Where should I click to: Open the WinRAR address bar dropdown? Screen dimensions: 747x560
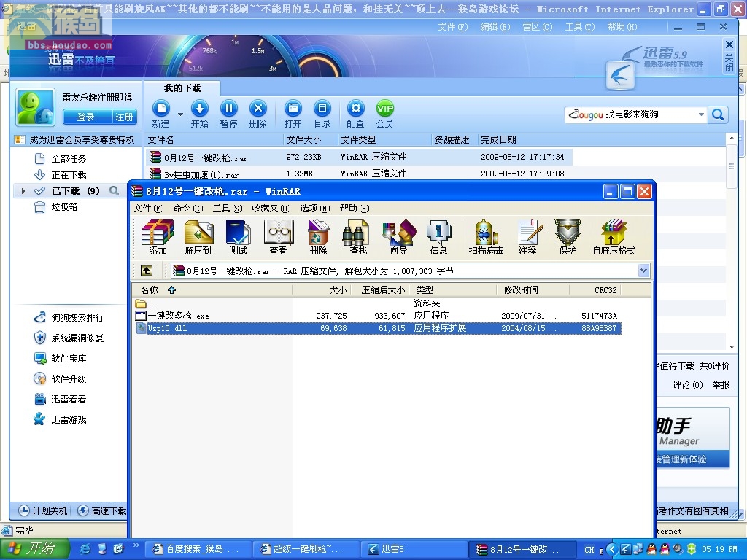pyautogui.click(x=643, y=271)
